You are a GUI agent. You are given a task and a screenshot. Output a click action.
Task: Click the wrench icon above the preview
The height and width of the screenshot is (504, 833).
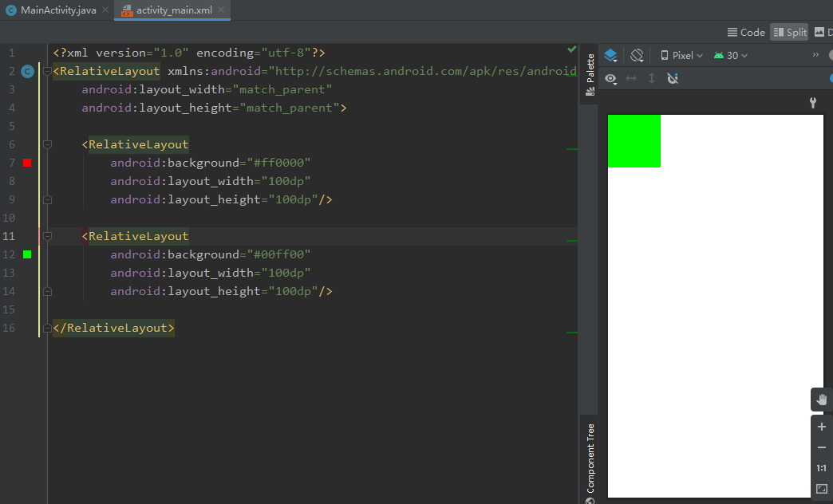tap(813, 103)
